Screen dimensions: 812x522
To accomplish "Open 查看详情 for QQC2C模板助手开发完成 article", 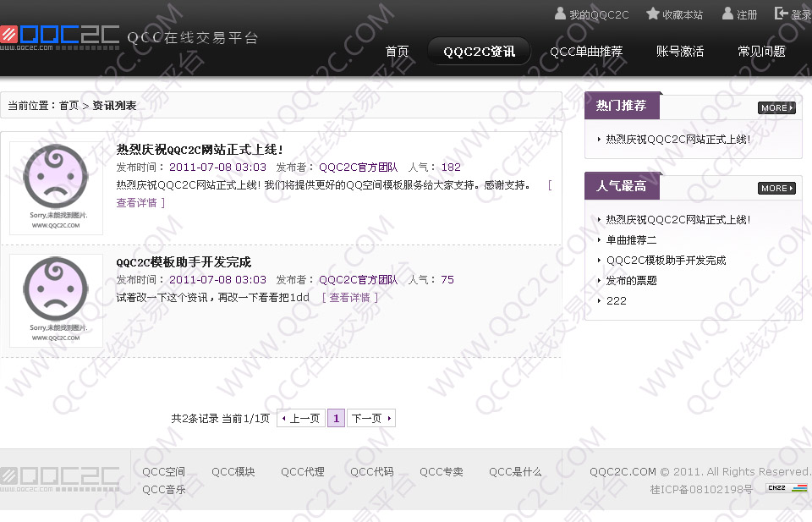I will coord(349,298).
